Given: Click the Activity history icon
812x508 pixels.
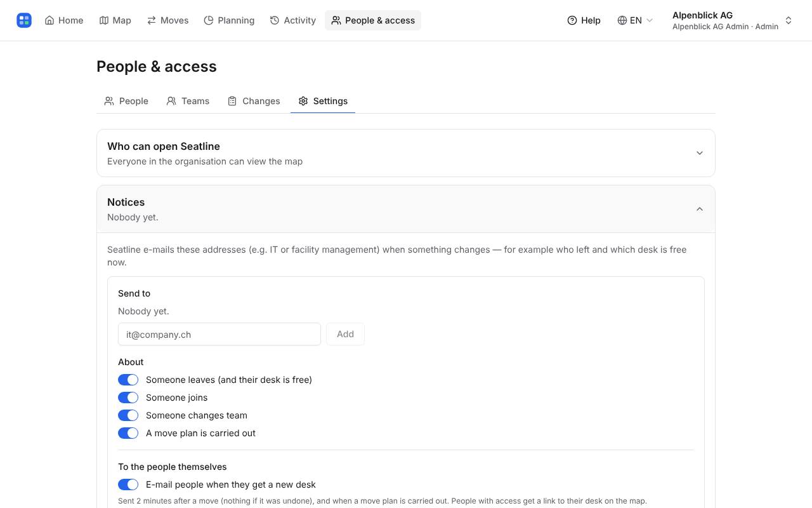Looking at the screenshot, I should [275, 20].
